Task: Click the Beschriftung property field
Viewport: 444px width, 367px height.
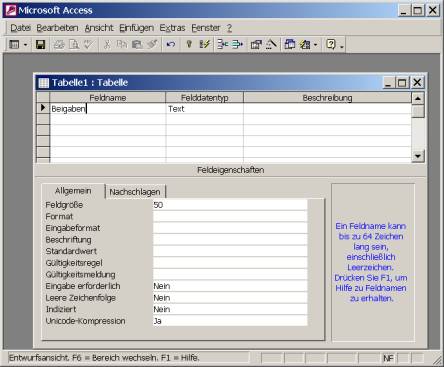Action: tap(230, 240)
